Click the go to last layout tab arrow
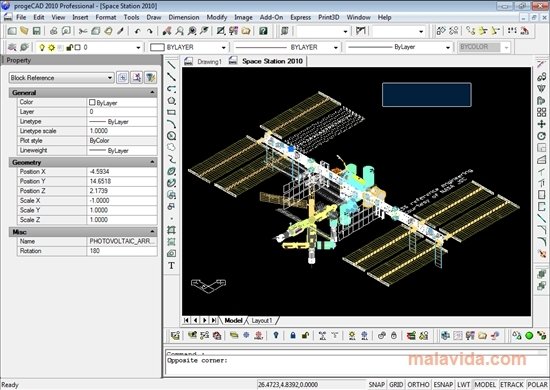This screenshot has width=550, height=390. tap(214, 320)
